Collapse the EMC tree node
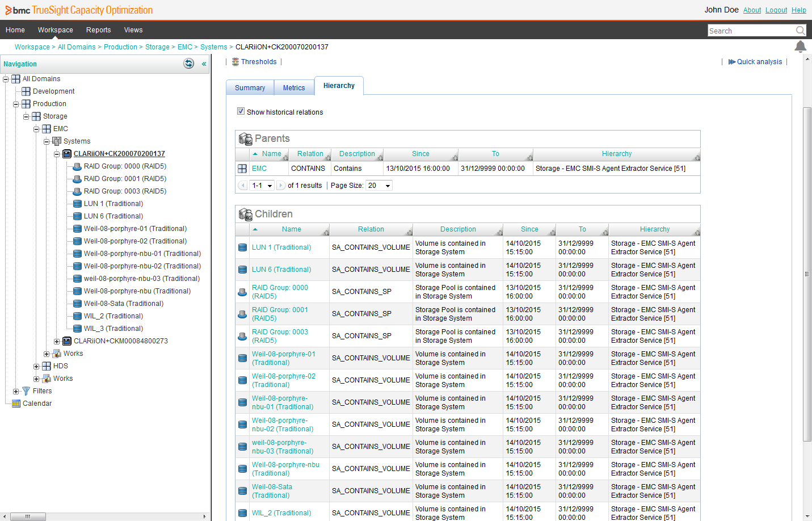 click(x=36, y=129)
